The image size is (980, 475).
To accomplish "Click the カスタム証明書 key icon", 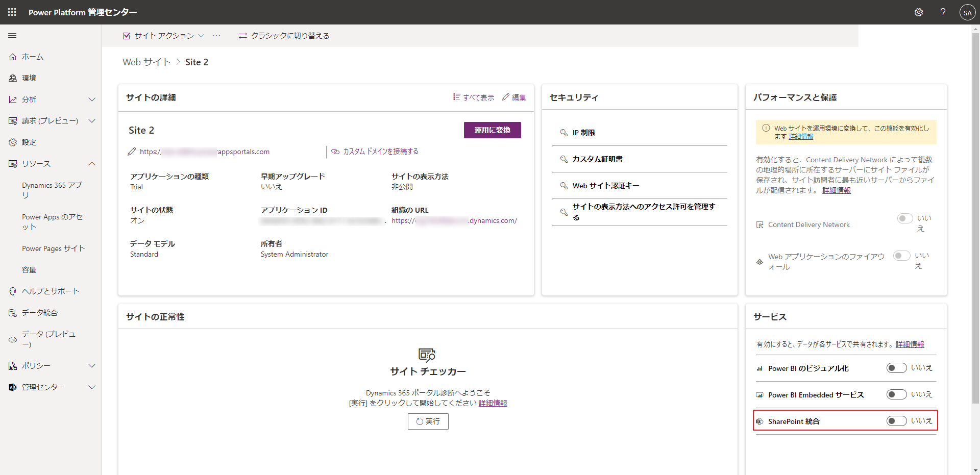I will [564, 159].
